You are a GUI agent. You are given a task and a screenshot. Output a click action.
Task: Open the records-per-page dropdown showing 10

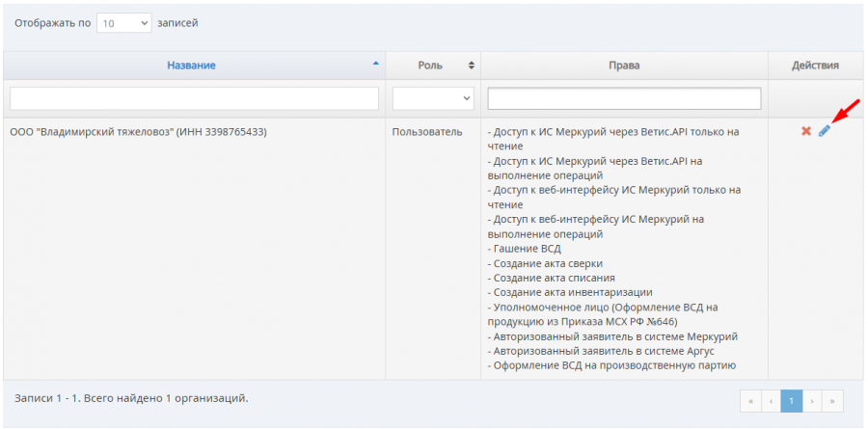click(123, 22)
